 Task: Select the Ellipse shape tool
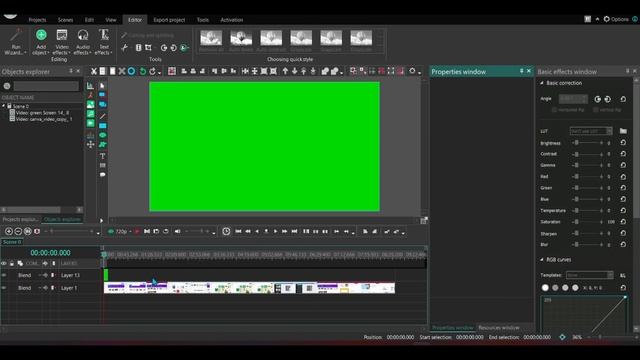[x=102, y=135]
